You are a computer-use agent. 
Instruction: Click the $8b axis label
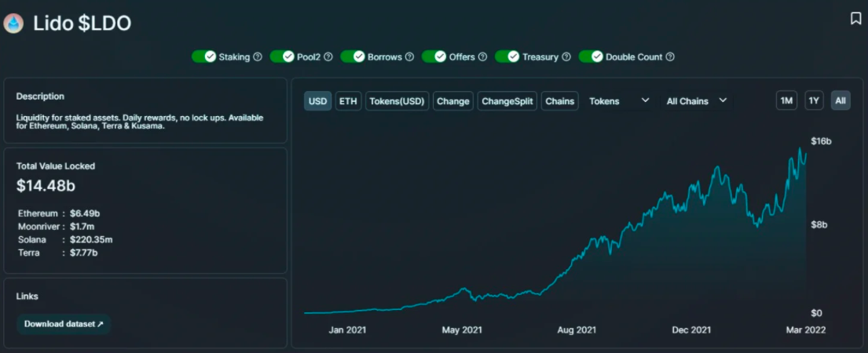pyautogui.click(x=819, y=225)
